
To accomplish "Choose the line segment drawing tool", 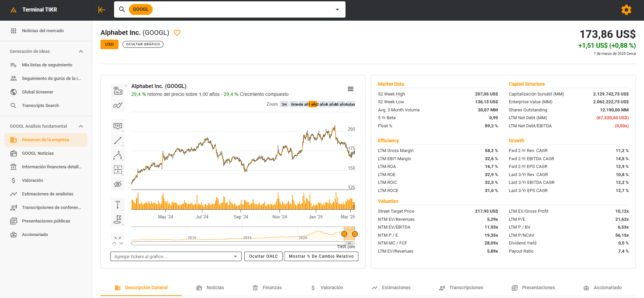I will tap(117, 141).
